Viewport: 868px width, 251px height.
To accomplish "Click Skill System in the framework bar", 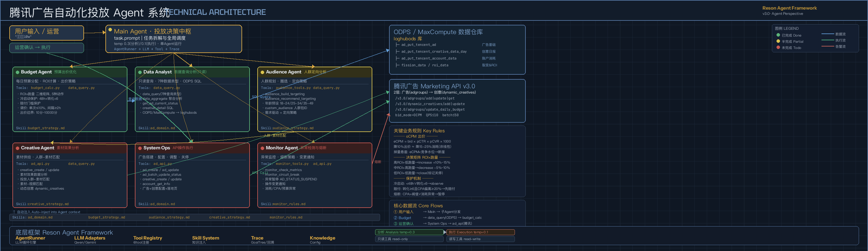I will [206, 238].
